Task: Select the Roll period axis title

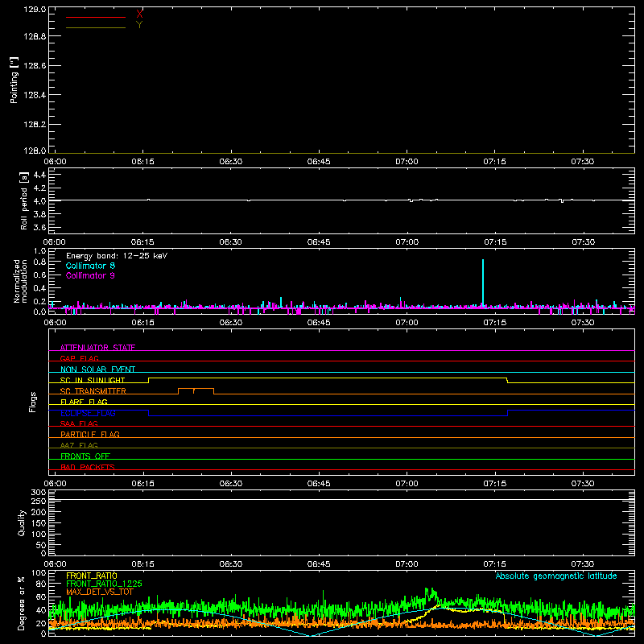Action: [24, 200]
